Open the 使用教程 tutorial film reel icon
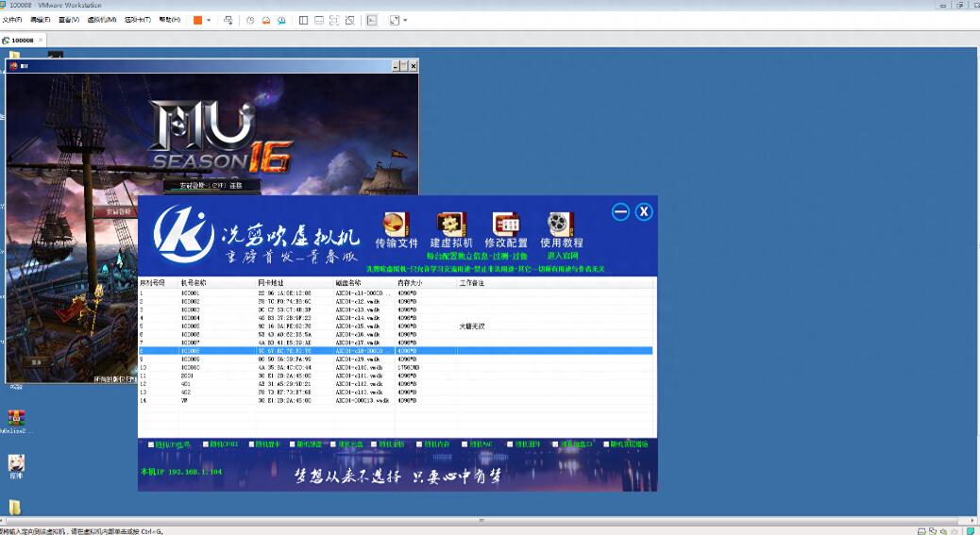 561,225
